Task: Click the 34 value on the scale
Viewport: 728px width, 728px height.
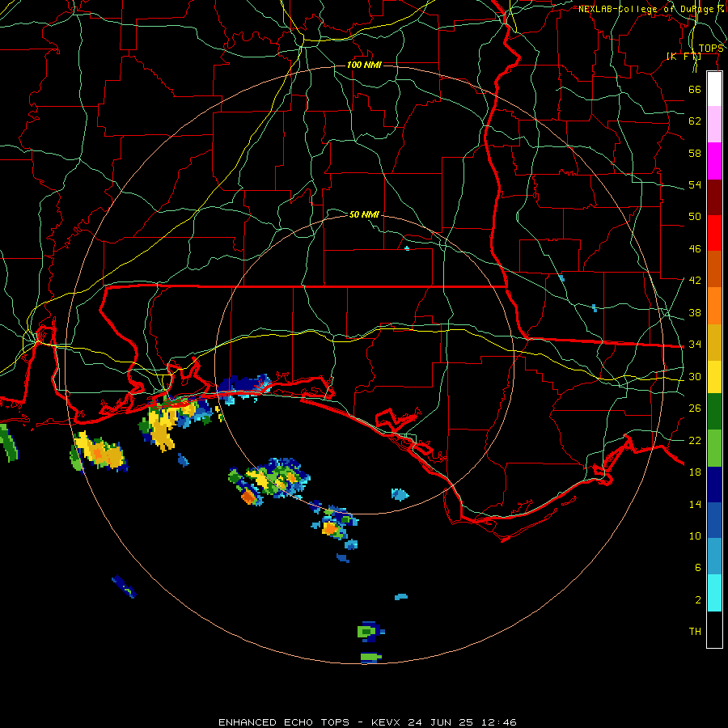Action: (695, 345)
